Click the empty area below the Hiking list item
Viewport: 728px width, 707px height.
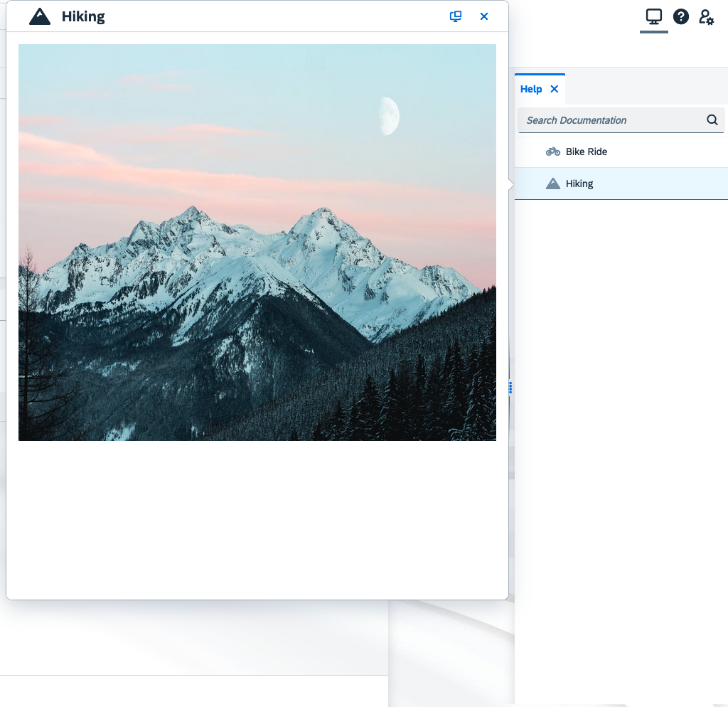point(621,427)
